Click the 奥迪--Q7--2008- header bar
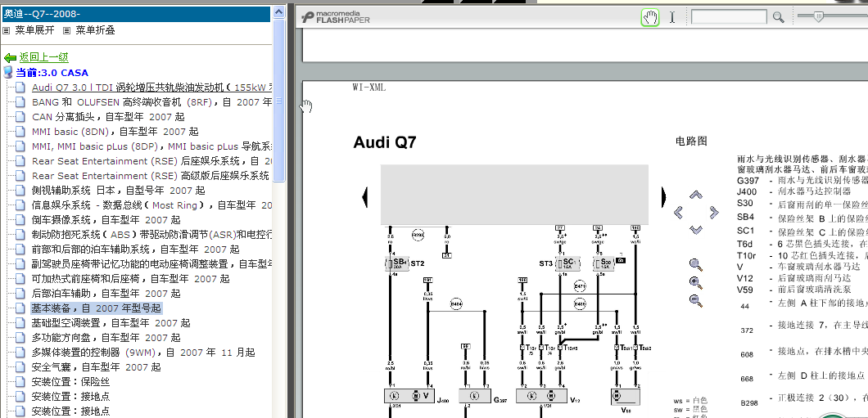 136,14
